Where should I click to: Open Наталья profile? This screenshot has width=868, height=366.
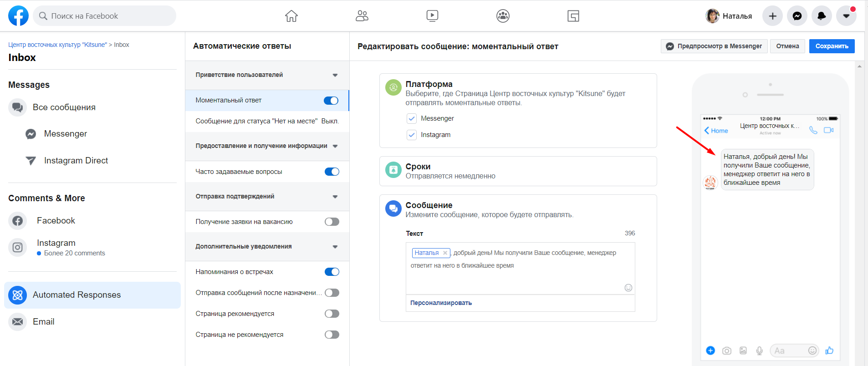[729, 16]
